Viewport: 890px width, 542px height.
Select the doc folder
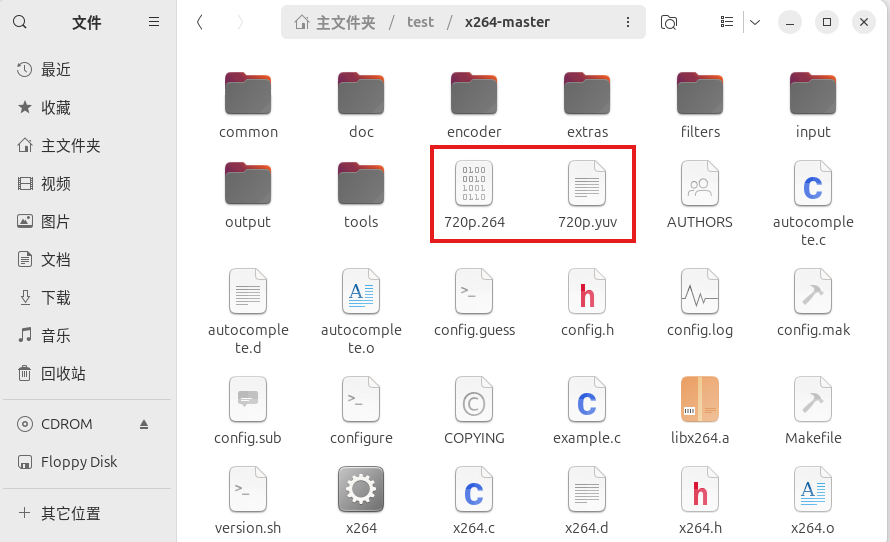pos(361,106)
